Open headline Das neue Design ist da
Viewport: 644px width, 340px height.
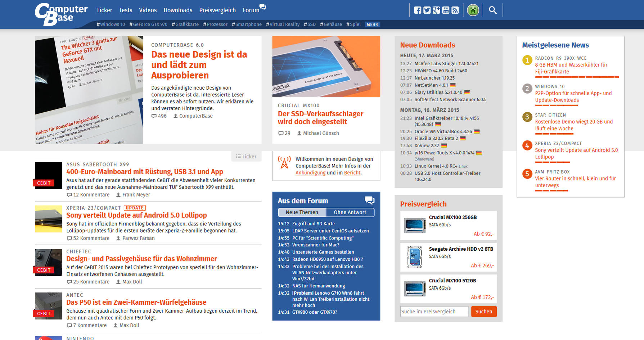click(x=199, y=65)
